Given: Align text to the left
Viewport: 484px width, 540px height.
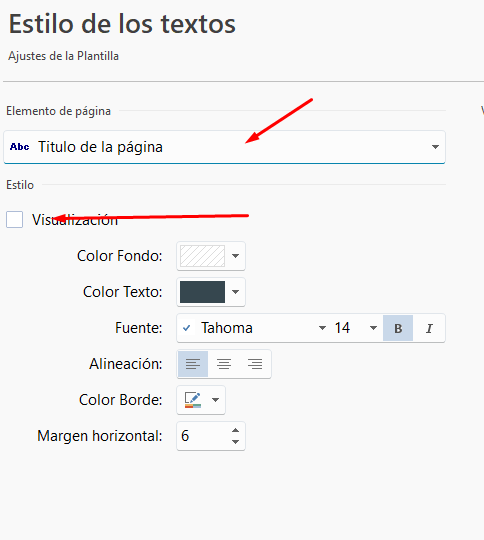Looking at the screenshot, I should (193, 364).
